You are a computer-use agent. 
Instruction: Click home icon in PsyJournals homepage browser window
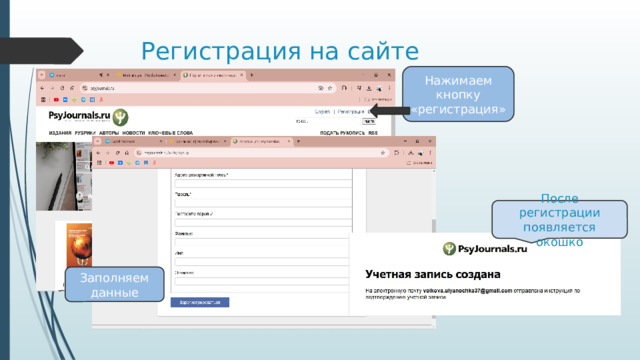[72, 88]
